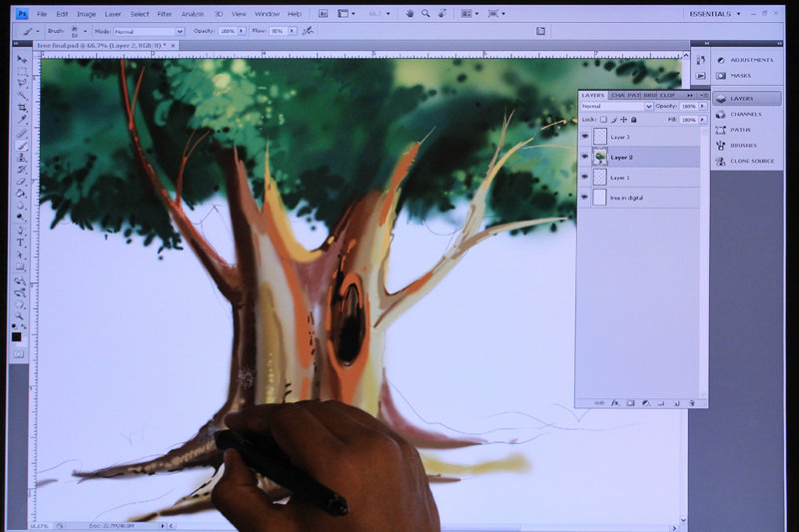The image size is (799, 532).
Task: Open the Filter menu
Action: 164,14
